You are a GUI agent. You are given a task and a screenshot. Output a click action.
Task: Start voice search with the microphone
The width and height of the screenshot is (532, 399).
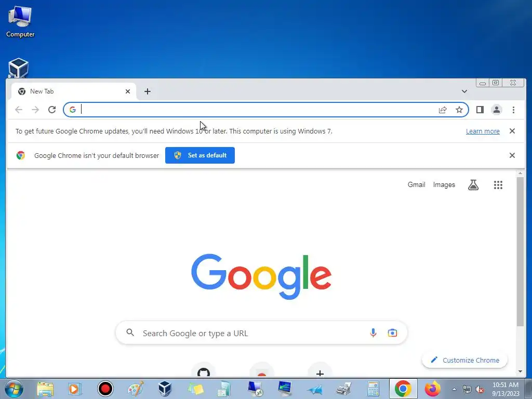pyautogui.click(x=373, y=333)
